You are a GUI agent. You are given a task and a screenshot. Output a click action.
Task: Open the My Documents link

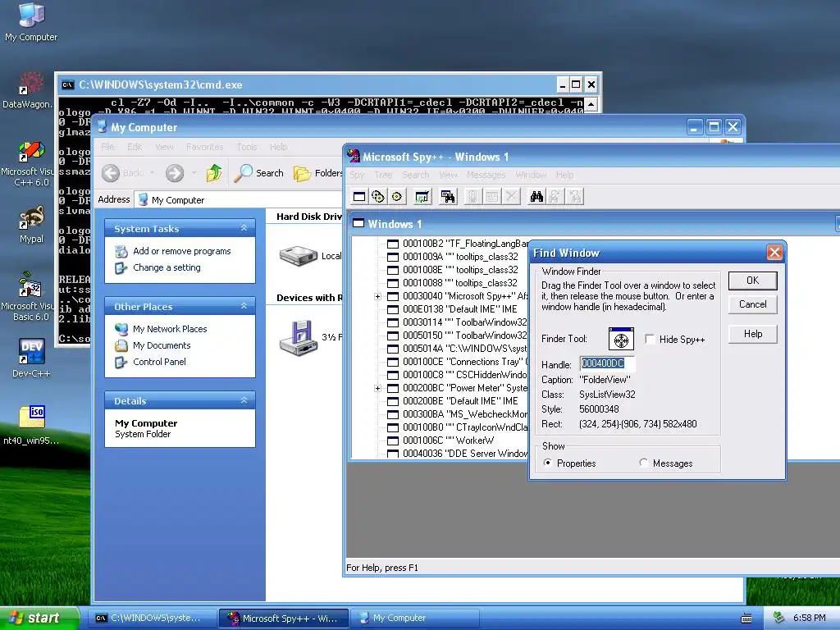(x=162, y=345)
